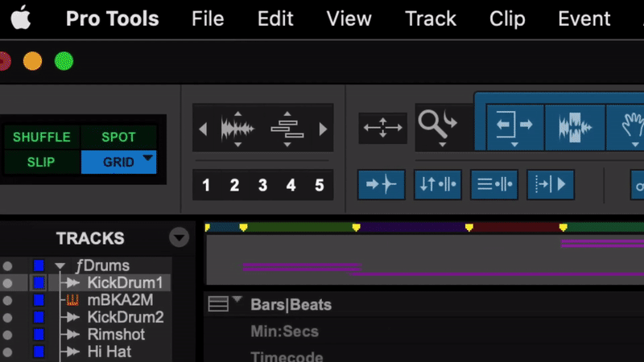Open the Event menu
644x362 pixels.
coord(584,19)
